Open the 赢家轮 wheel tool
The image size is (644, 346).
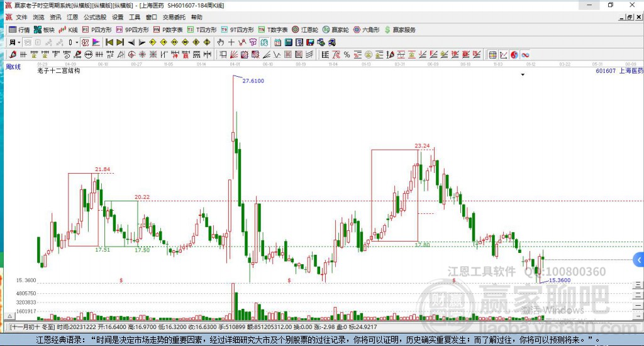click(x=336, y=30)
